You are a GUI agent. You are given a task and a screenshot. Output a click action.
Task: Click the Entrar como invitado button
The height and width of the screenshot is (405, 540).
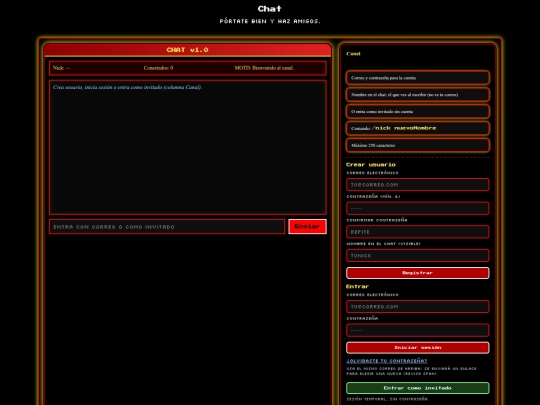coord(417,388)
